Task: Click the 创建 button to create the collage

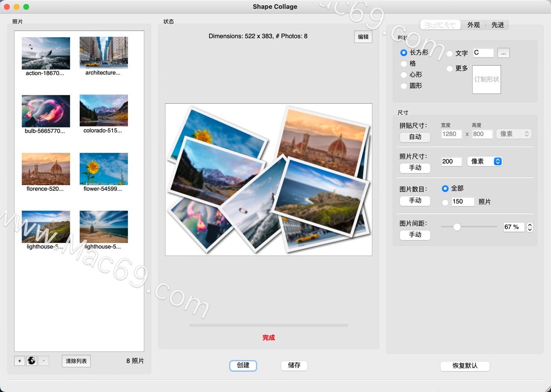Action: point(243,365)
